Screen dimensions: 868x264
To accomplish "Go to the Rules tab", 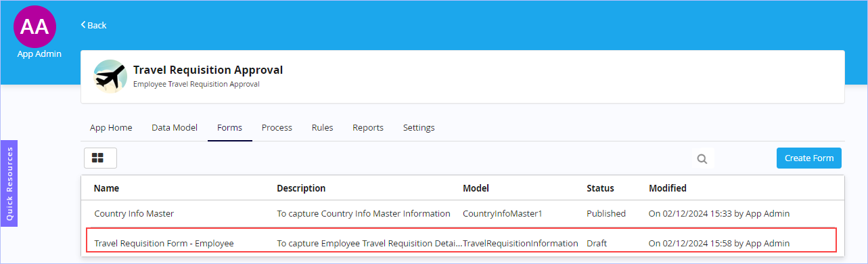I will tap(322, 127).
